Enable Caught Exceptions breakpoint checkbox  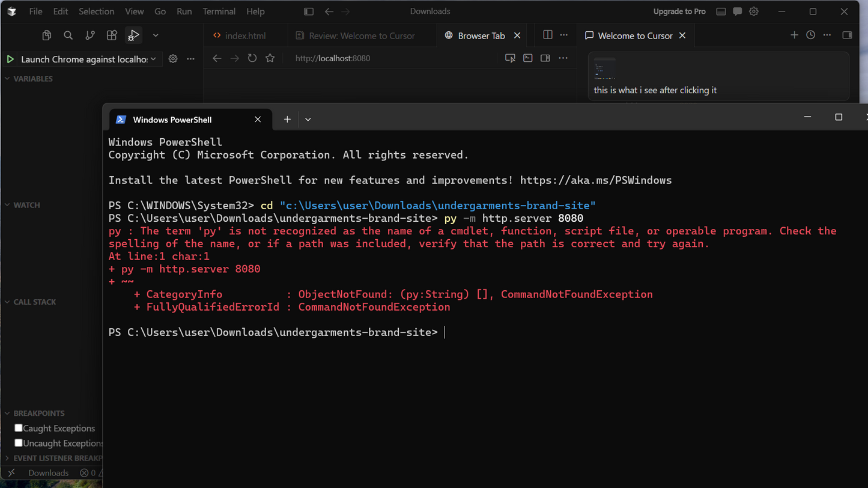coord(19,428)
